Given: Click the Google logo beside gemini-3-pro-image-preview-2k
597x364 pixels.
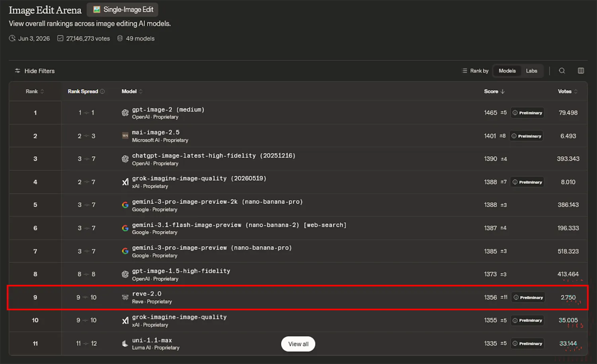Looking at the screenshot, I should click(125, 205).
